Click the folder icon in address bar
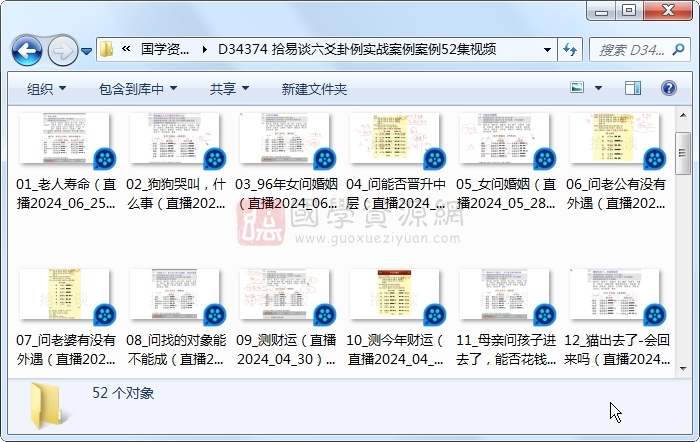 coord(106,49)
